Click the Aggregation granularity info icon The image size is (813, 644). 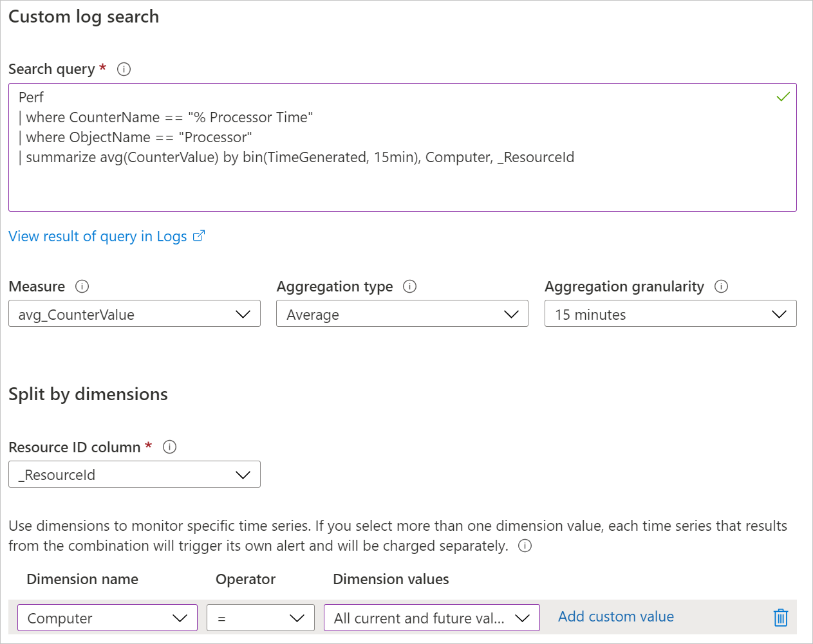pos(721,286)
